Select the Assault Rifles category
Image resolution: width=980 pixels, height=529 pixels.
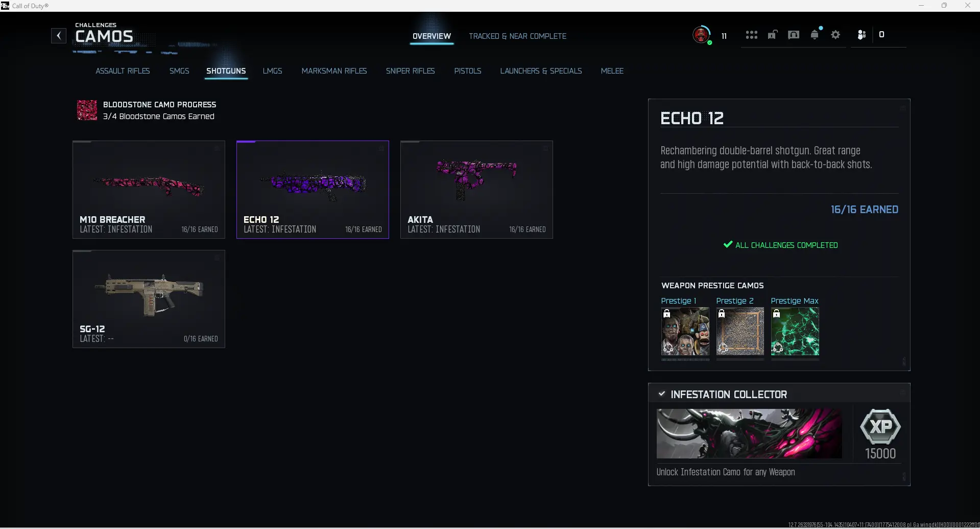[x=123, y=71]
